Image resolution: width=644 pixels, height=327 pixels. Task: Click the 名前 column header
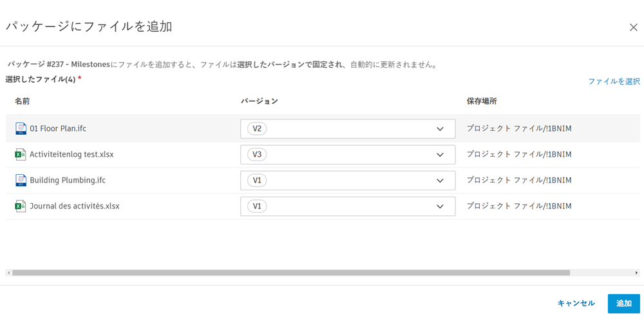click(x=23, y=101)
